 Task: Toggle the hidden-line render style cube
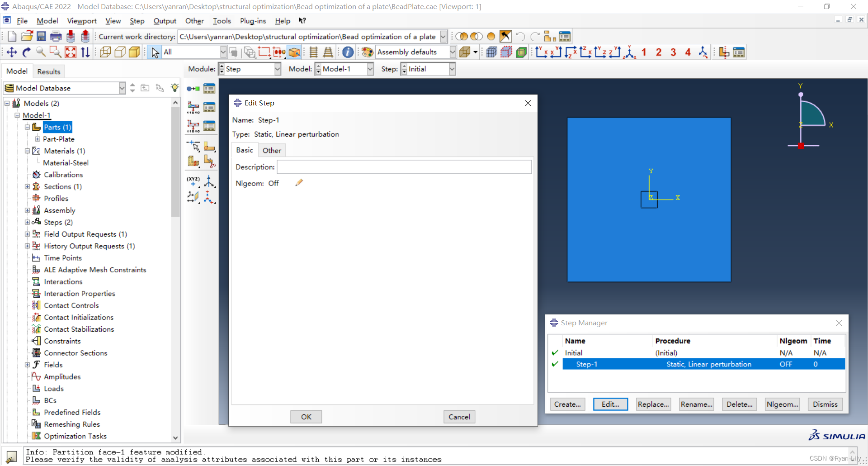pyautogui.click(x=120, y=52)
